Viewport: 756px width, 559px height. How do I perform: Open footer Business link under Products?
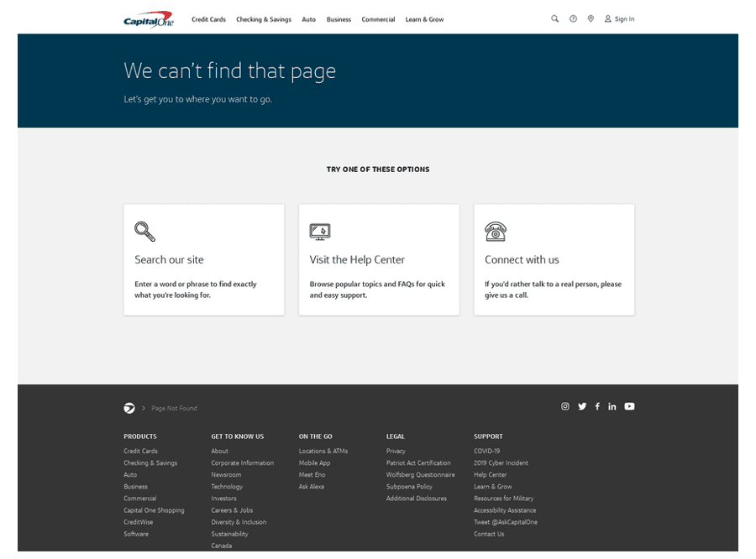[x=135, y=487]
